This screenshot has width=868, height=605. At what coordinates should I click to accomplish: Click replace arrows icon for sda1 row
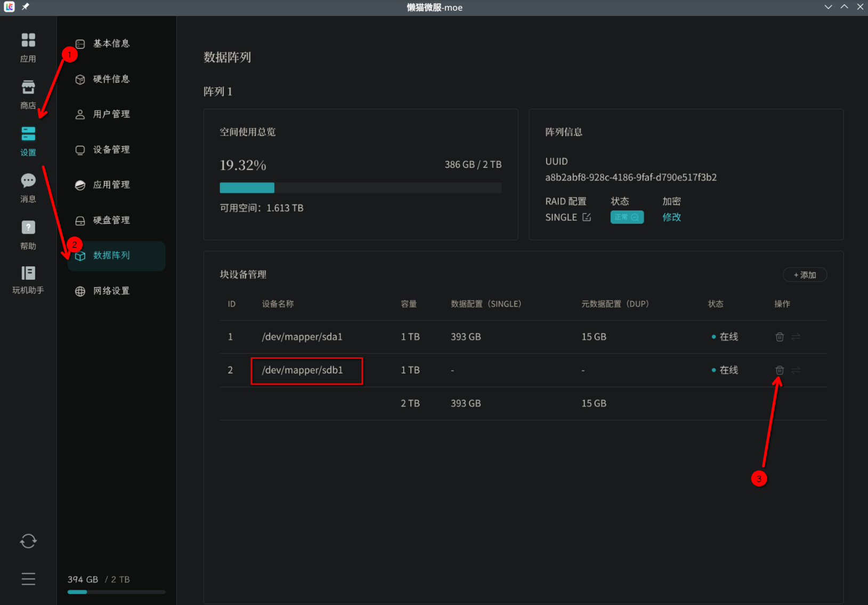tap(796, 337)
